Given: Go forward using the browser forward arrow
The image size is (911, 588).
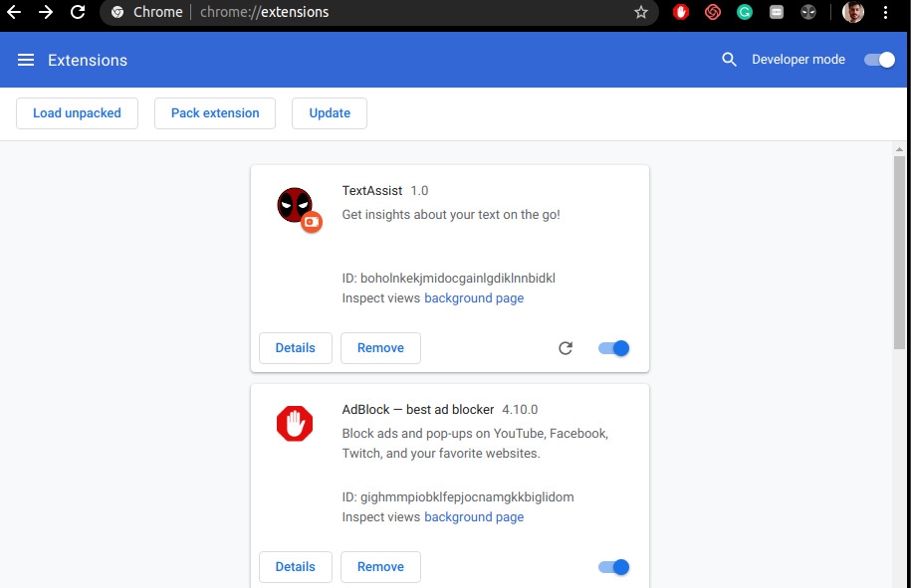Looking at the screenshot, I should [46, 12].
